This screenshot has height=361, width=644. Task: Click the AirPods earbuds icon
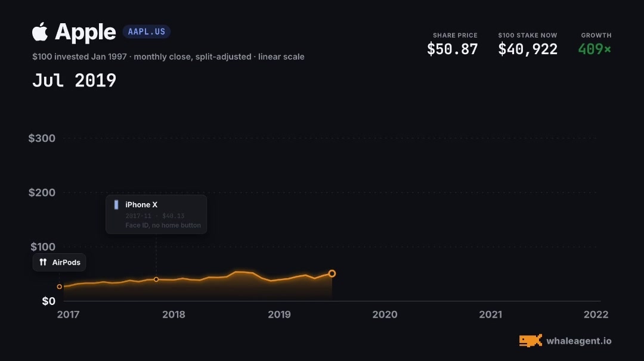tap(43, 262)
